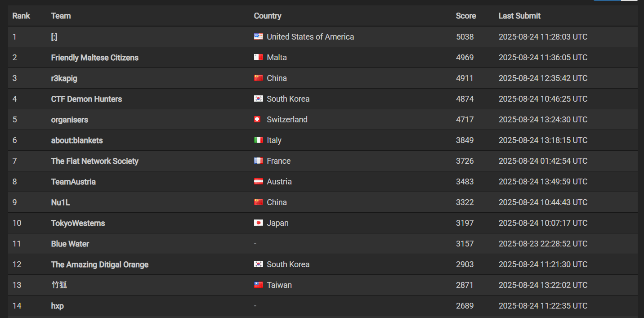
Task: Click the Austria flag icon
Action: 258,182
